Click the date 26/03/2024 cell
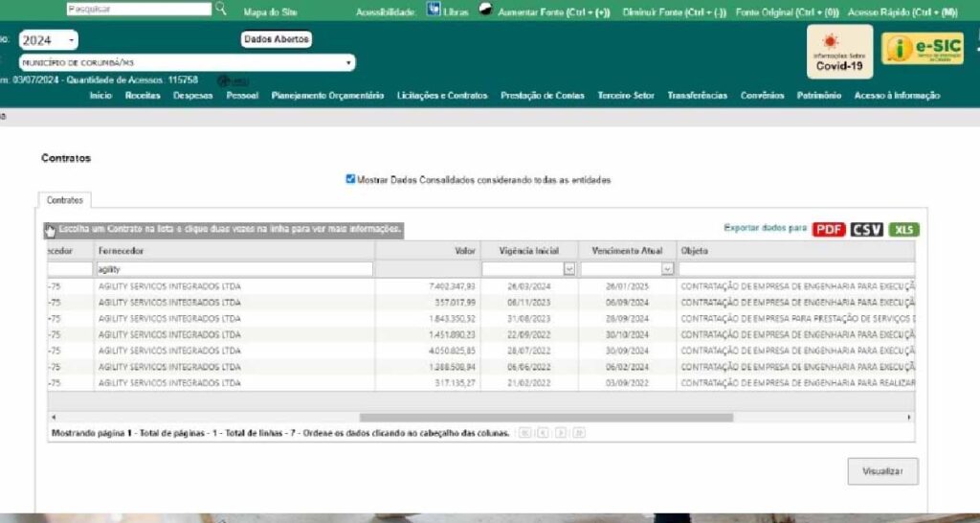This screenshot has width=980, height=523. (528, 286)
